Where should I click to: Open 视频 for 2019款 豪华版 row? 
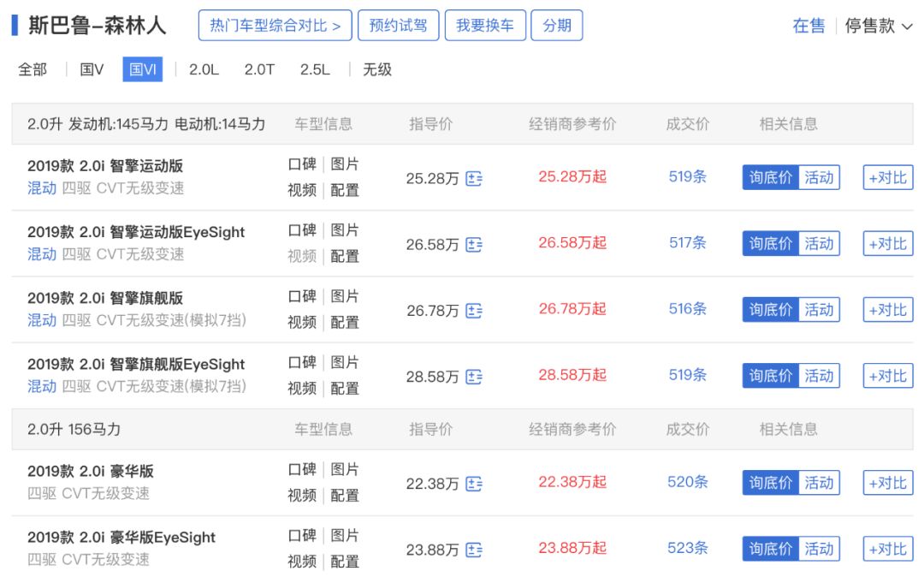click(302, 495)
